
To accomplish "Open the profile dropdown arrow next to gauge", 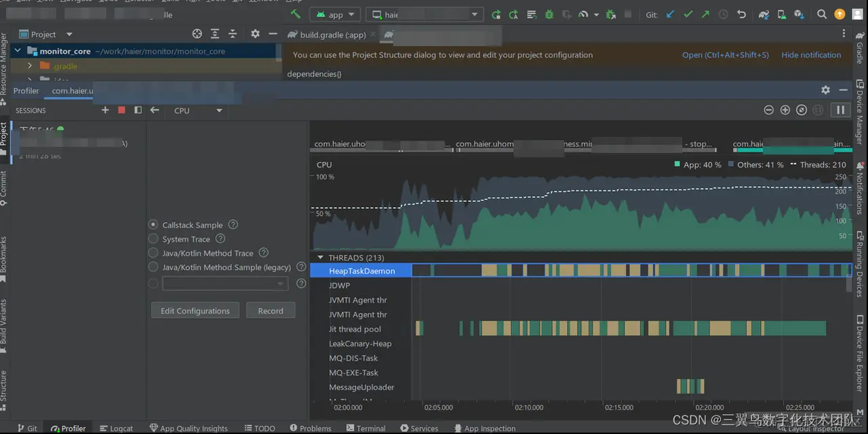I will [596, 14].
